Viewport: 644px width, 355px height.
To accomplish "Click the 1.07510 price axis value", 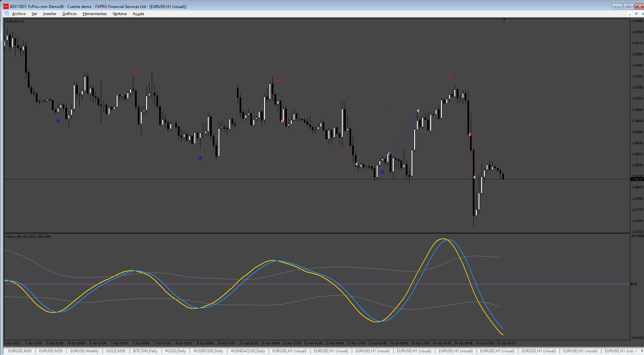I will (x=637, y=232).
